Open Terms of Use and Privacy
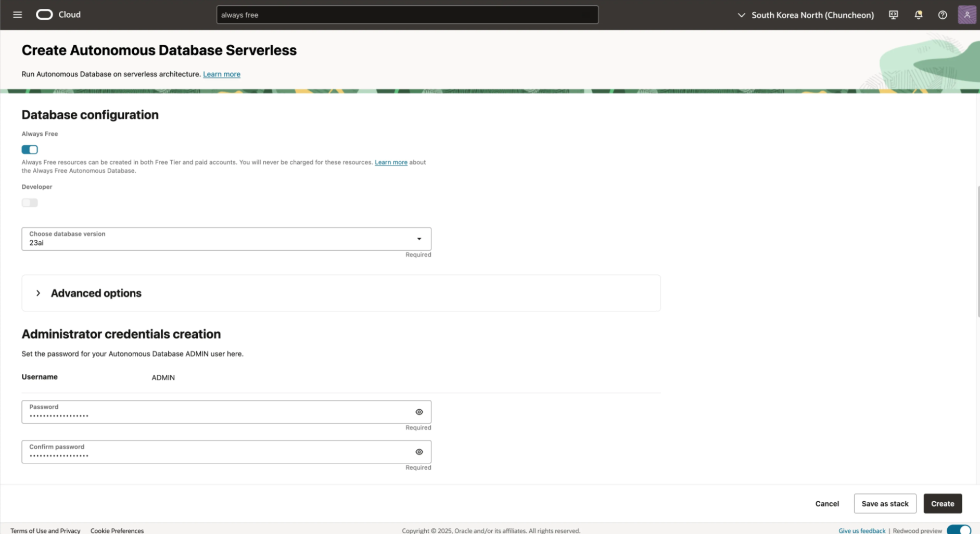 click(x=45, y=530)
